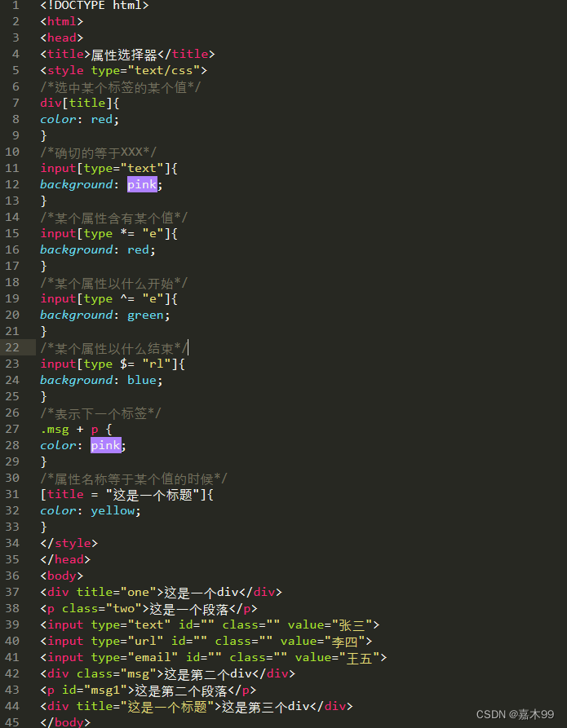This screenshot has width=567, height=728.
Task: Click the input[type *= "e"] selector
Action: coord(109,233)
